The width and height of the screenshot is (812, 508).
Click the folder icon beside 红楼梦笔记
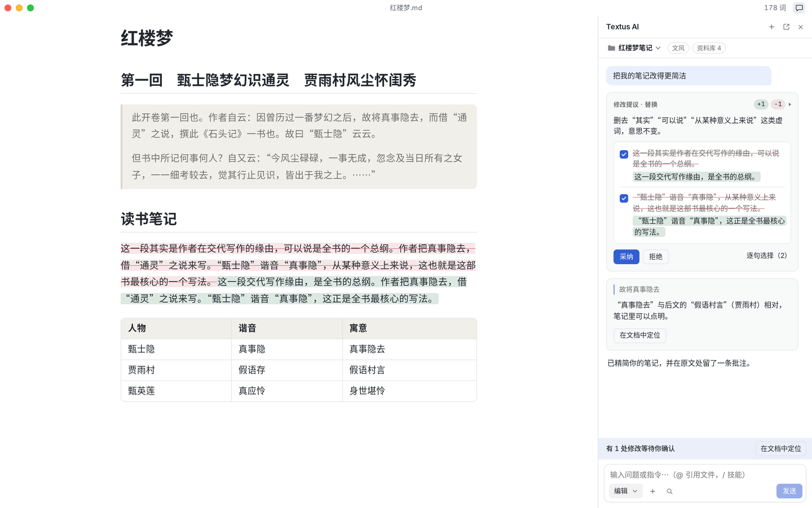pos(611,48)
